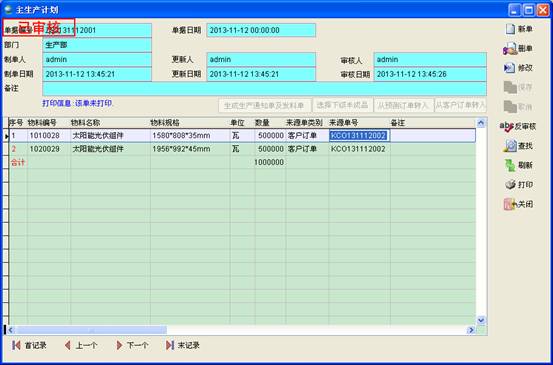This screenshot has height=365, width=553.
Task: Go to 下一个 (next record)
Action: tap(132, 345)
